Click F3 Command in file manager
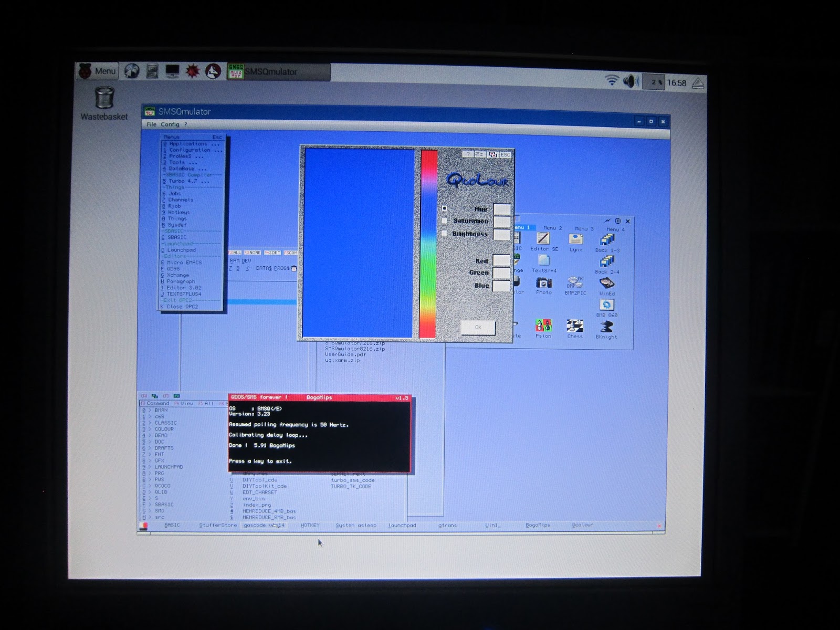The height and width of the screenshot is (630, 840). tap(155, 404)
